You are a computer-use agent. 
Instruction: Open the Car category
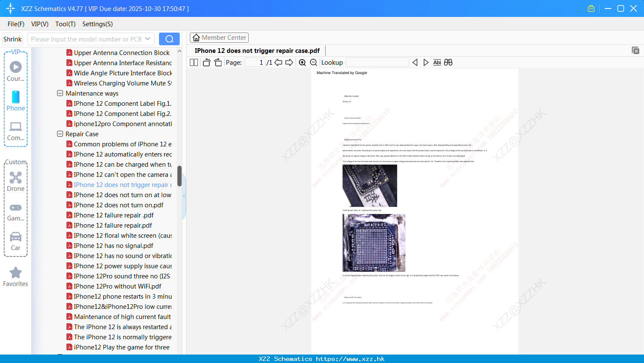(16, 241)
